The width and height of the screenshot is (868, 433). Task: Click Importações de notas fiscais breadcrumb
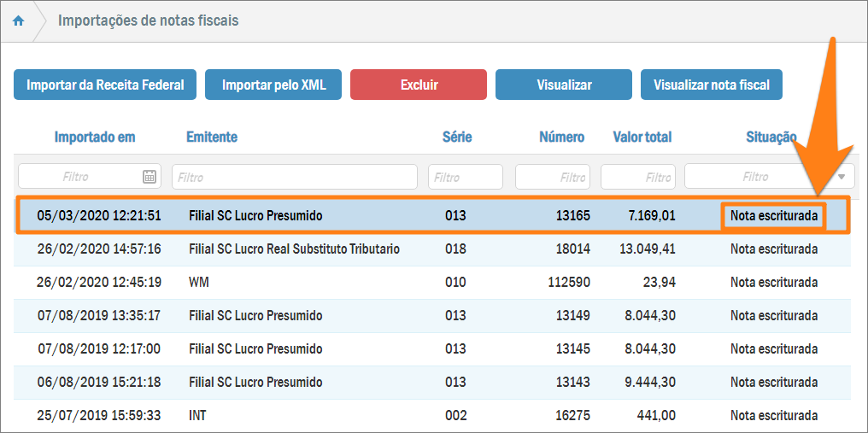148,20
